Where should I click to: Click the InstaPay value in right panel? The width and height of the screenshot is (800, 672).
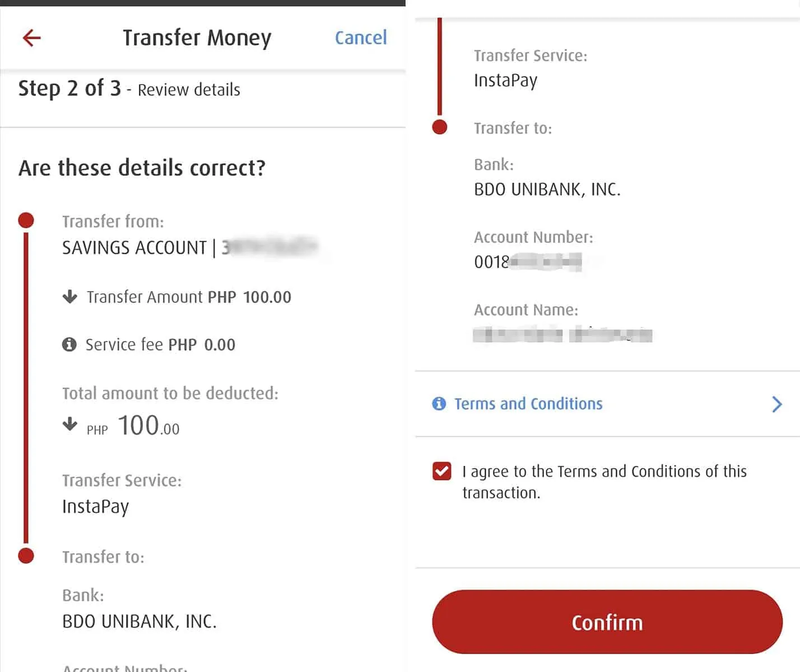(x=505, y=81)
